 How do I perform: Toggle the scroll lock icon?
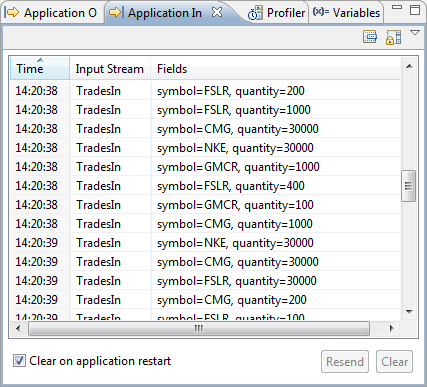[393, 37]
